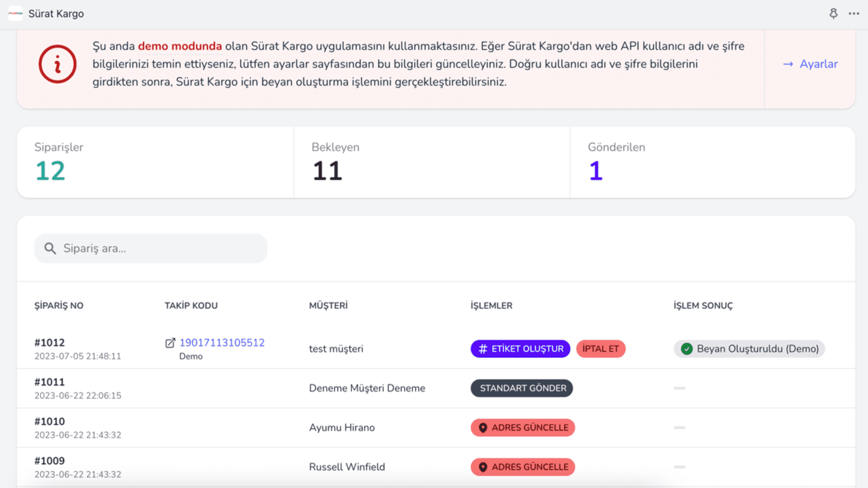This screenshot has width=868, height=488.
Task: Click the arrow icon beside Ayarlar
Action: point(788,64)
